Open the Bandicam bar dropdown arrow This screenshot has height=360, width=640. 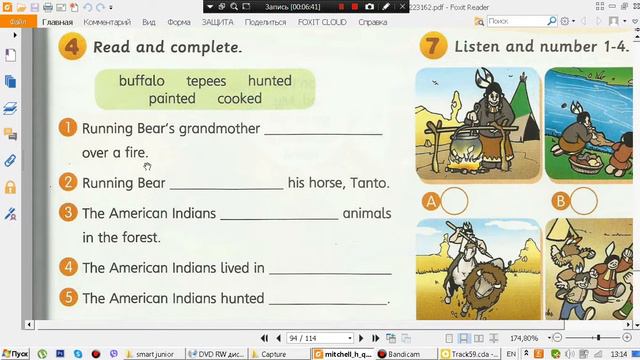click(x=210, y=7)
